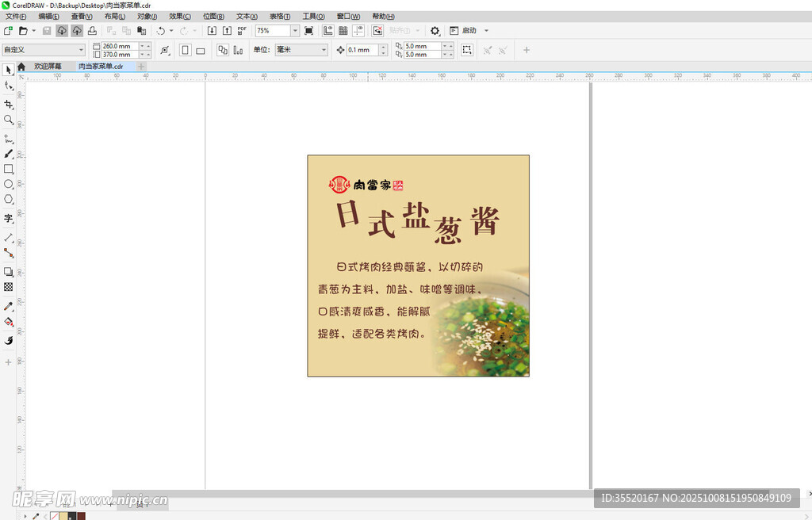This screenshot has width=812, height=520.
Task: Click the Transparency checkerboard tool
Action: [x=9, y=287]
